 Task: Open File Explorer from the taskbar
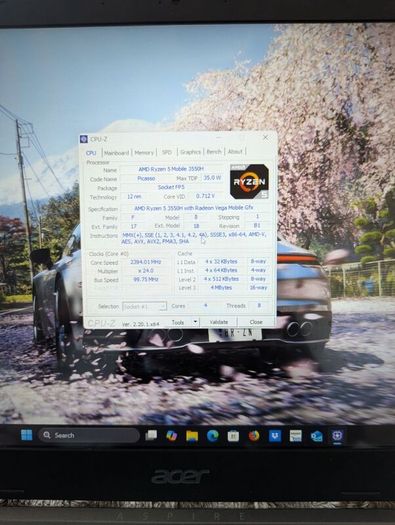pos(192,436)
